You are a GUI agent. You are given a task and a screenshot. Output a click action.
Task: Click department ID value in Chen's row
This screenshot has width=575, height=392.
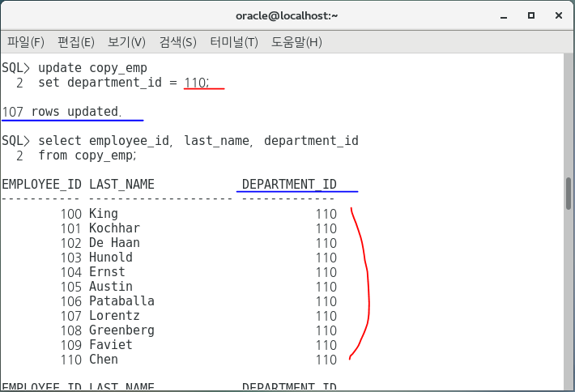pyautogui.click(x=326, y=360)
